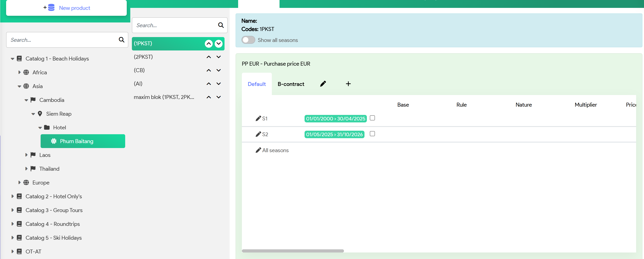Click the pencil icon beside All seasons

coord(258,150)
